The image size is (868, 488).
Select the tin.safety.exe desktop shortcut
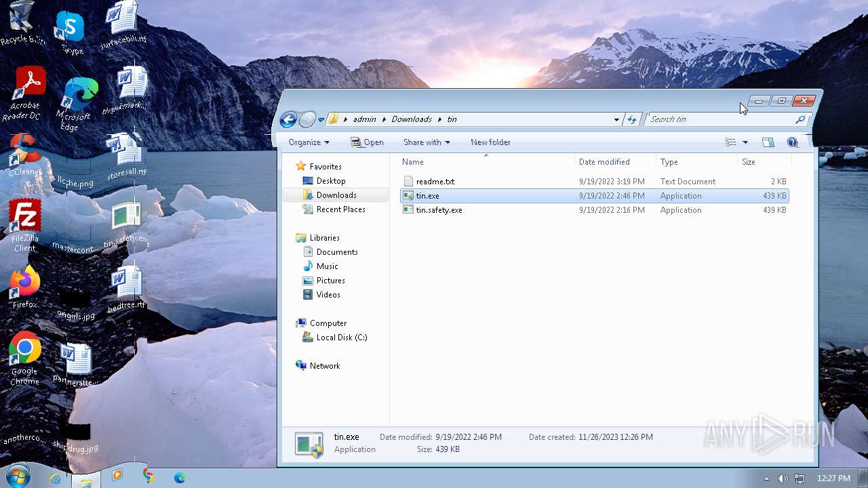tap(126, 224)
